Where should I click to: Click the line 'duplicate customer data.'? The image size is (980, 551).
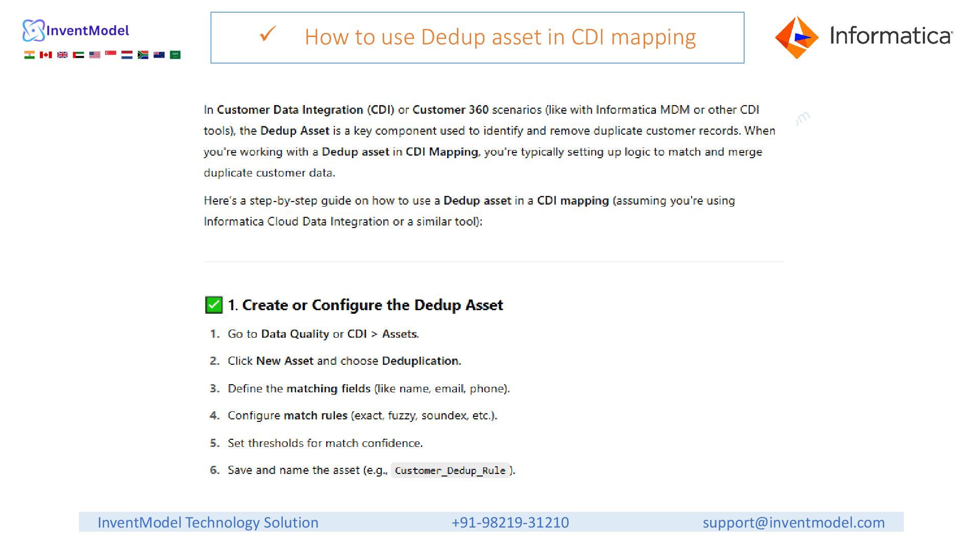pyautogui.click(x=269, y=172)
